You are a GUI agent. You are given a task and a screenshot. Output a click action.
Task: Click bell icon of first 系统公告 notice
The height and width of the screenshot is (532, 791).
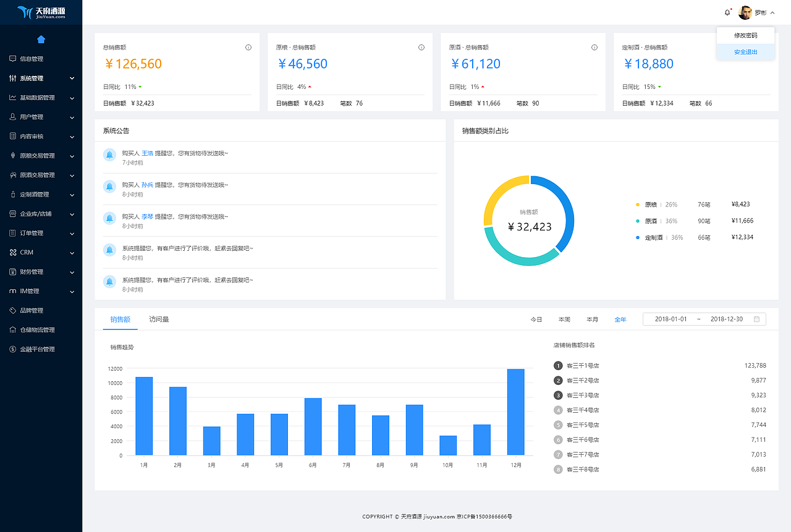point(109,154)
